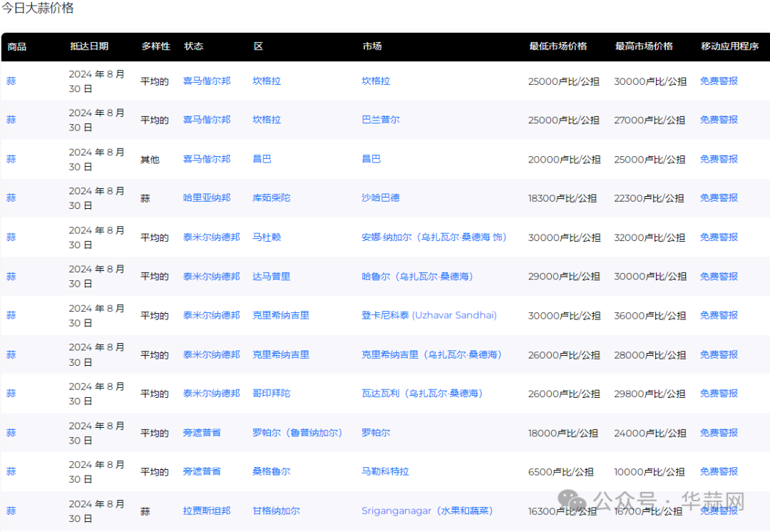Click 免费警报 in the 登卡尼科泰 row
Viewport: 770px width, 532px height.
tap(719, 315)
